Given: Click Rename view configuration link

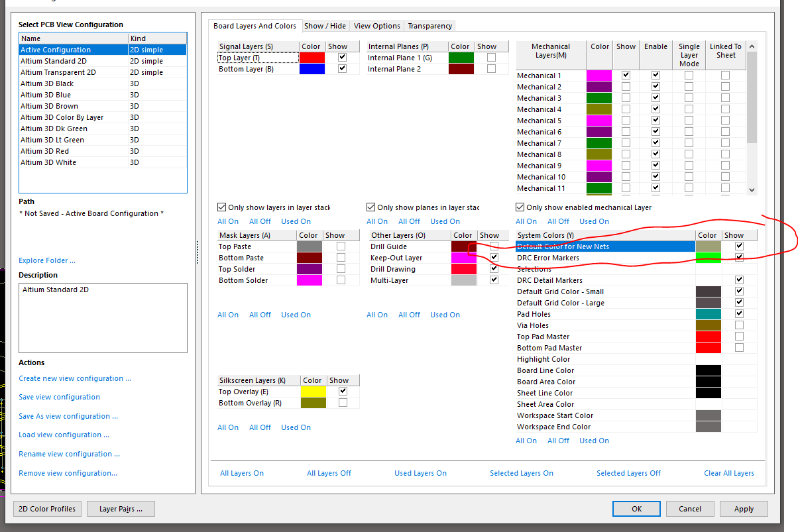Looking at the screenshot, I should tap(70, 454).
